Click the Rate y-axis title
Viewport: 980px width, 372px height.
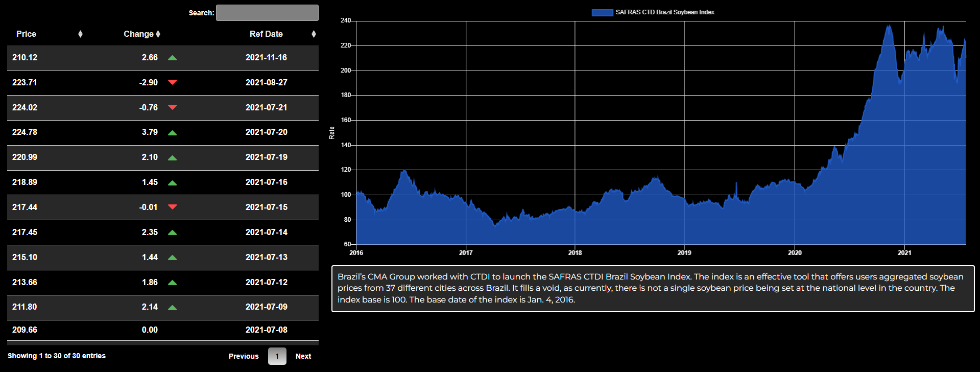[332, 133]
